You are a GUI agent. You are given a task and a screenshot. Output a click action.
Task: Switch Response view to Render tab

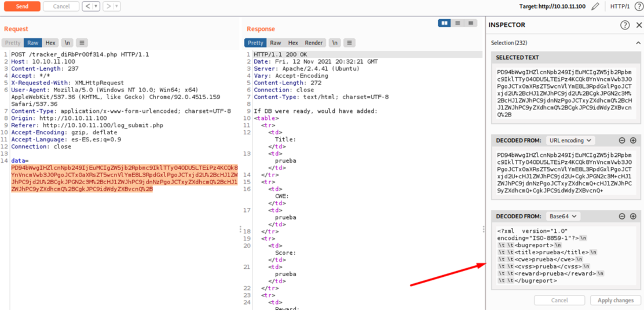pyautogui.click(x=314, y=43)
